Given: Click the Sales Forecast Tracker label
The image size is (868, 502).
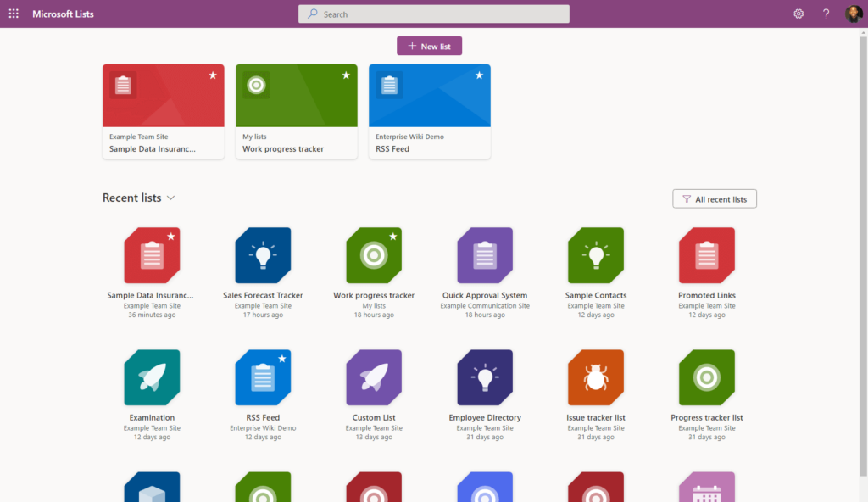Looking at the screenshot, I should [263, 295].
